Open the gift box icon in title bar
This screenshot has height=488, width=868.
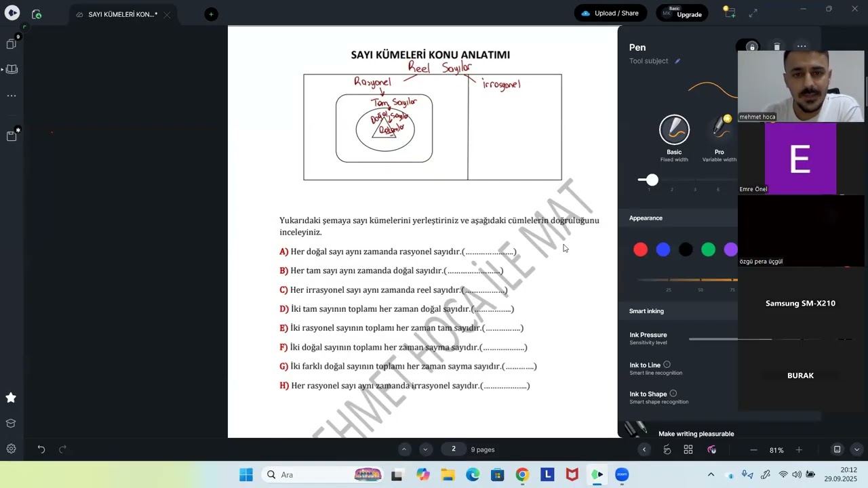(729, 12)
